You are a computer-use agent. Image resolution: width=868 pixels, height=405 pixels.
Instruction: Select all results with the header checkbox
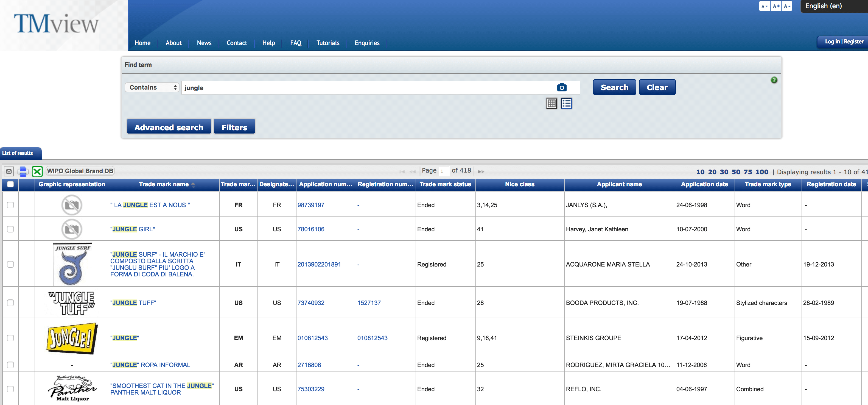[10, 184]
